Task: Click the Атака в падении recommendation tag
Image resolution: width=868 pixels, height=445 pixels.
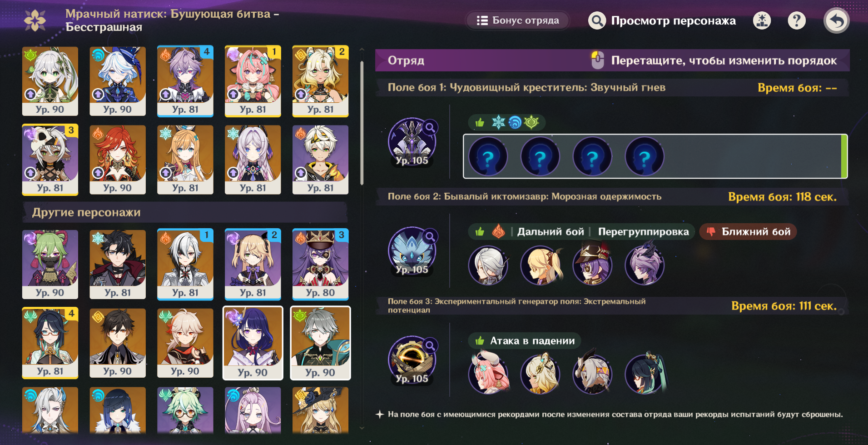Action: [x=525, y=341]
